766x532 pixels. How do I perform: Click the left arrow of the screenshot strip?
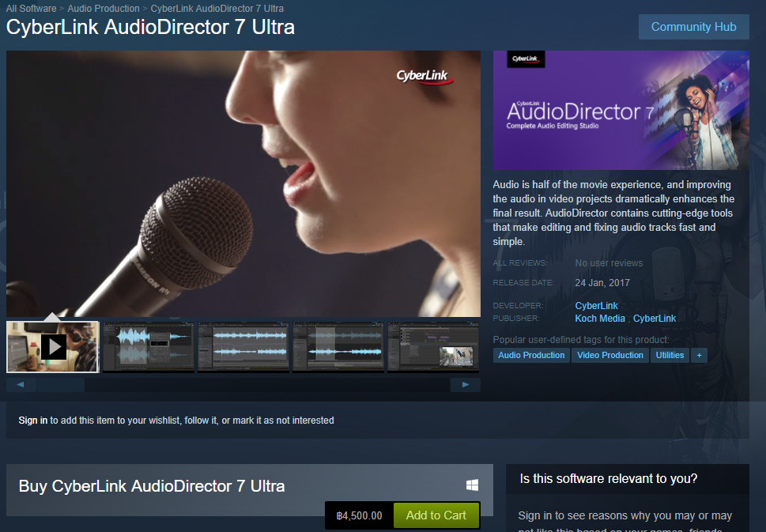[x=21, y=384]
